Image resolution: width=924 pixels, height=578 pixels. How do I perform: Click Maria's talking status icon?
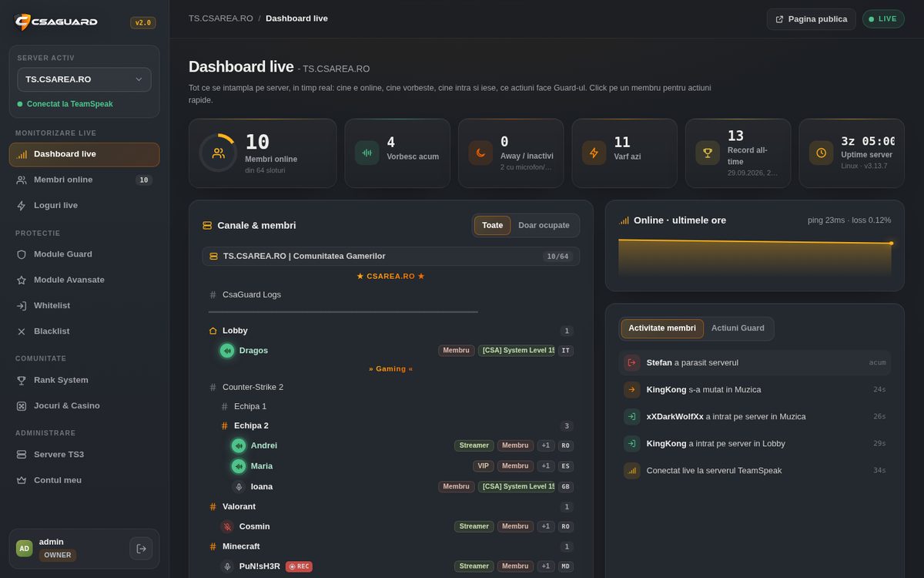[239, 466]
